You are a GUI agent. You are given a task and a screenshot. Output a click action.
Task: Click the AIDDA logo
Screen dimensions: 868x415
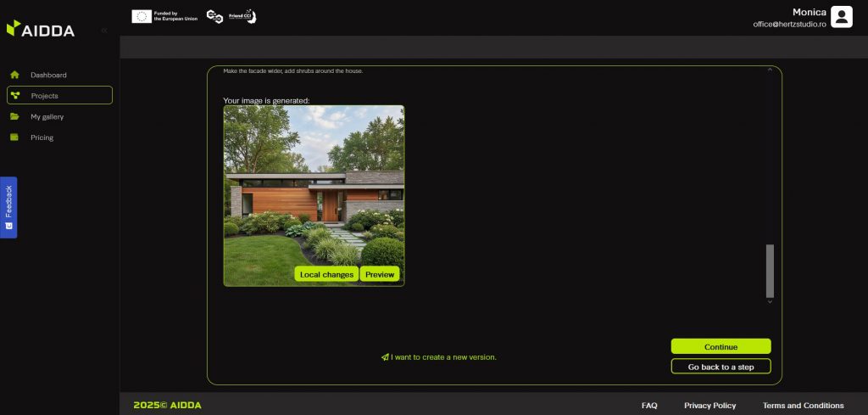[41, 29]
